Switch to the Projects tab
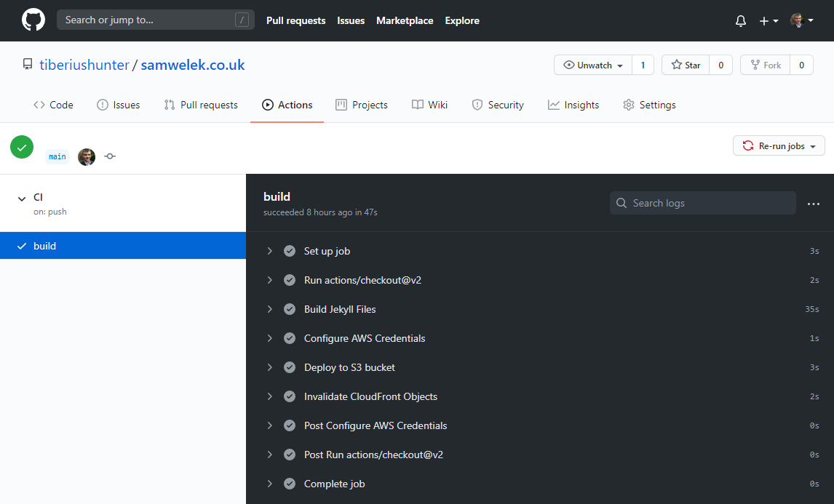This screenshot has width=834, height=504. (x=362, y=105)
